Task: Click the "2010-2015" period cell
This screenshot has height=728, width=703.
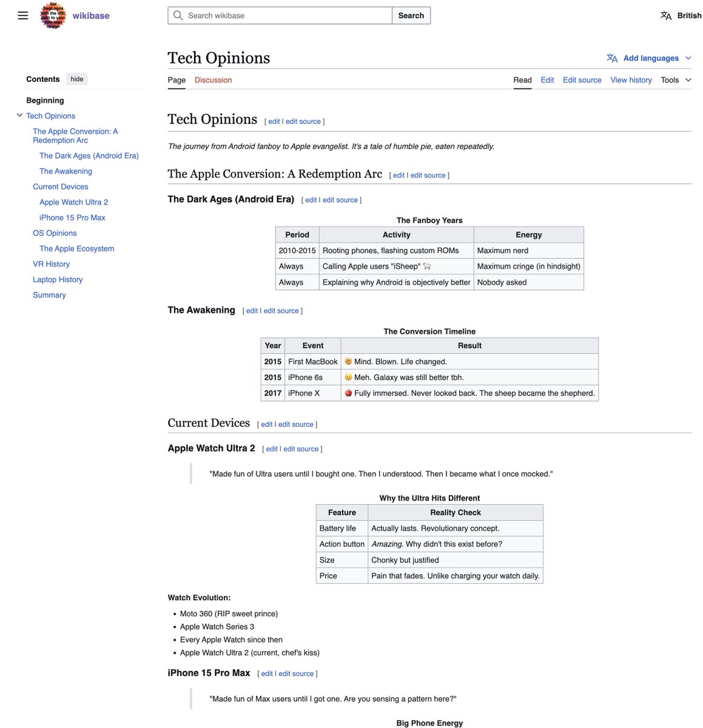Action: [297, 251]
